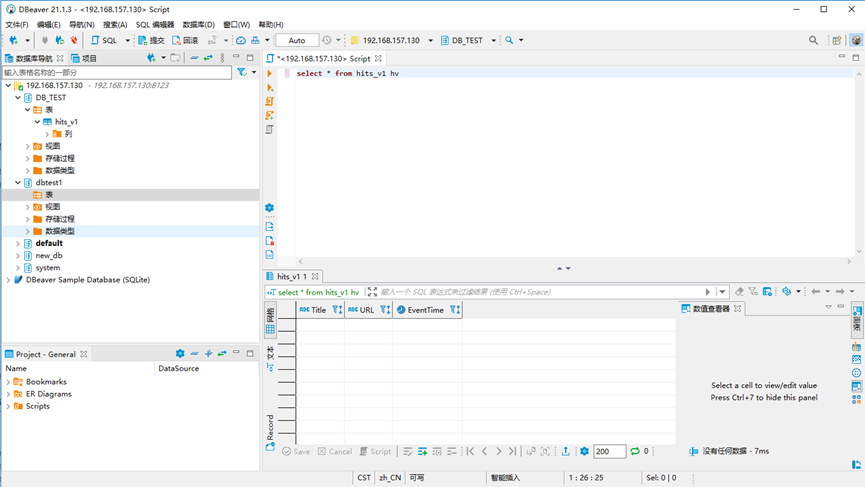Image resolution: width=865 pixels, height=487 pixels.
Task: Switch to the 项目 tab
Action: tap(84, 58)
